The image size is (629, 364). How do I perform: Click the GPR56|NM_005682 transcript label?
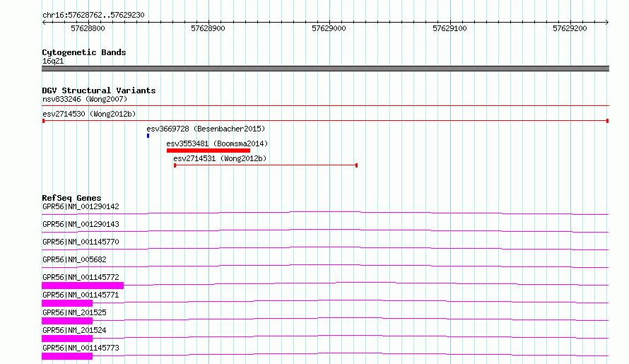tap(76, 259)
